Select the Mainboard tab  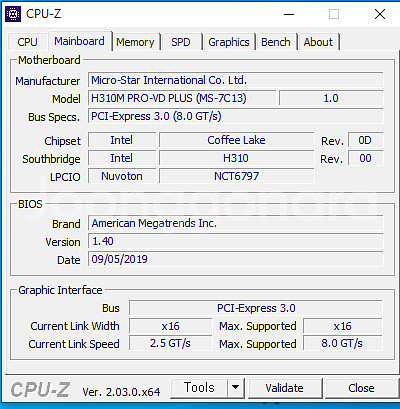tap(79, 41)
